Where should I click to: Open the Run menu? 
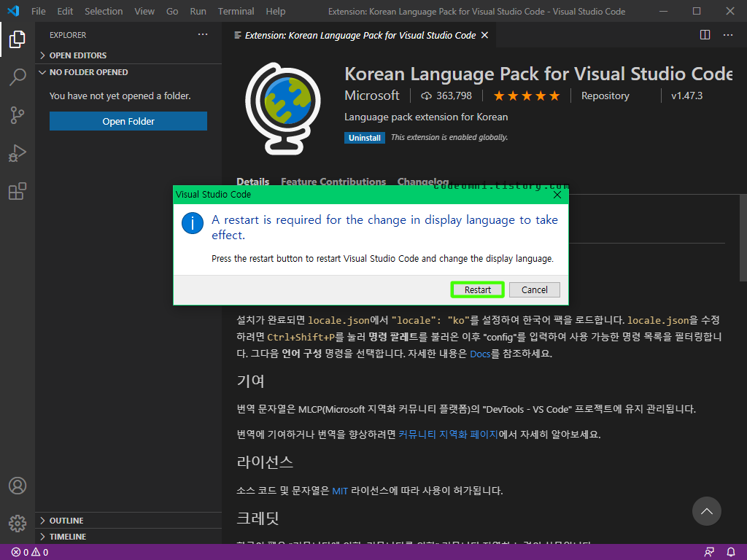198,11
